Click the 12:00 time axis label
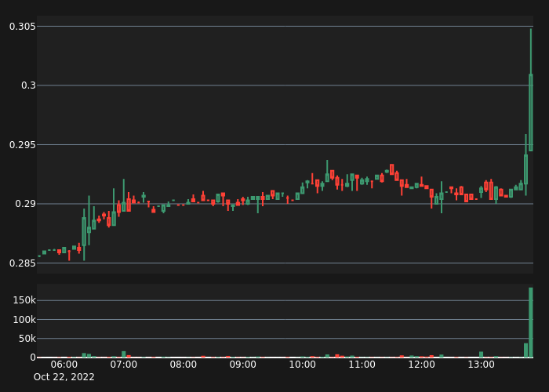 point(422,365)
